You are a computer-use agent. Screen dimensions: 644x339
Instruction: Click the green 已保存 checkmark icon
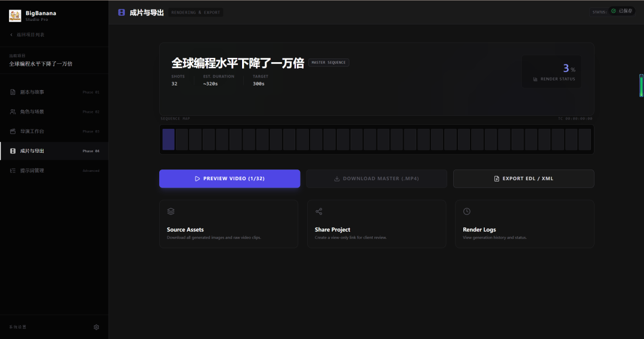click(614, 11)
